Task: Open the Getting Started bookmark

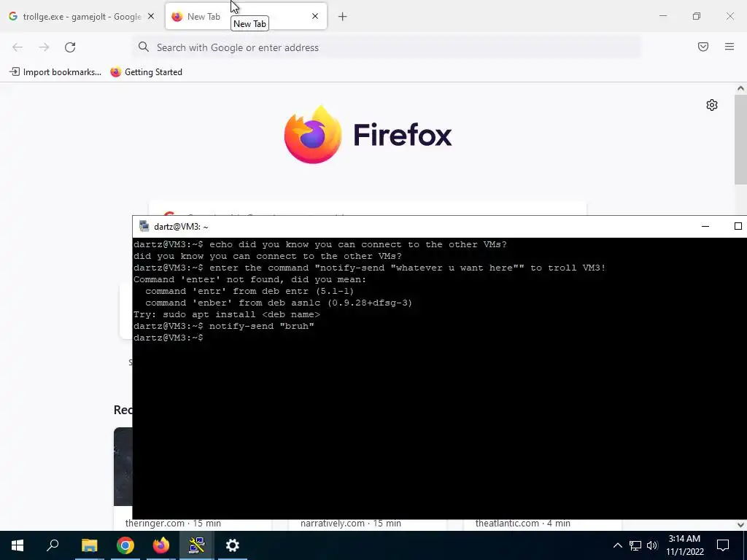Action: pos(146,72)
